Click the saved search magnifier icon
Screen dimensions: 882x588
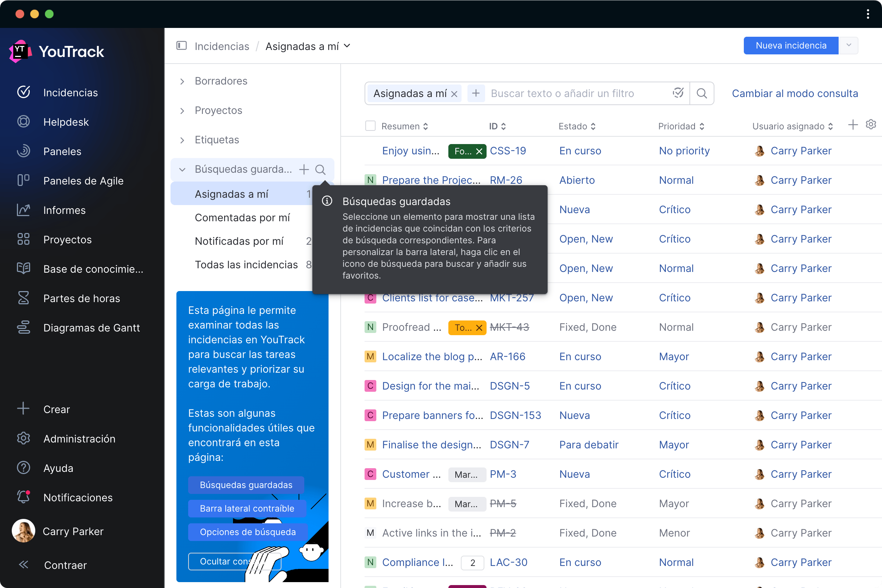pos(320,169)
